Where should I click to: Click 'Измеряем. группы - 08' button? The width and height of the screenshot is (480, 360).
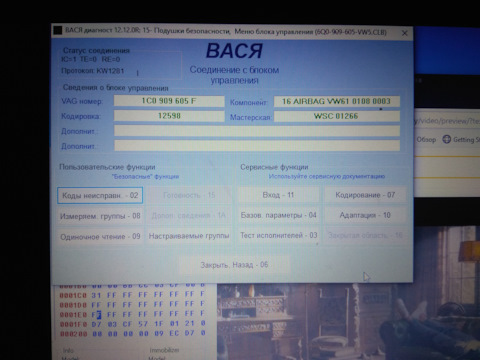(x=100, y=216)
